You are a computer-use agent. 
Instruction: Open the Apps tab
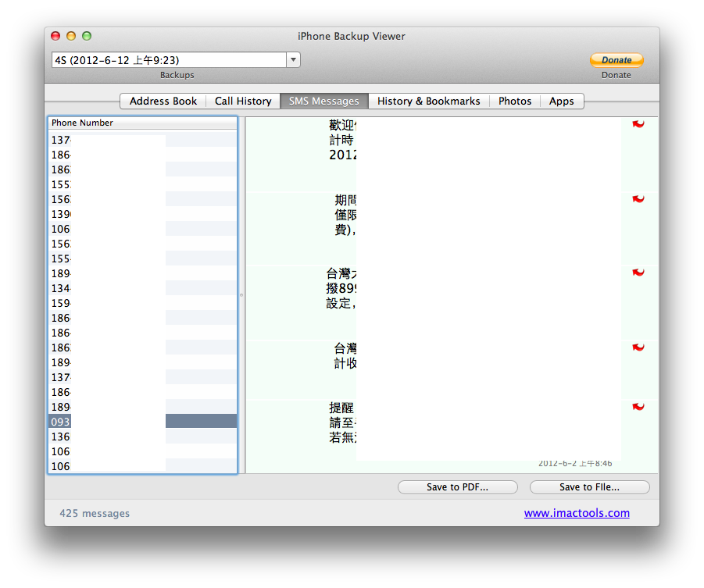point(561,101)
